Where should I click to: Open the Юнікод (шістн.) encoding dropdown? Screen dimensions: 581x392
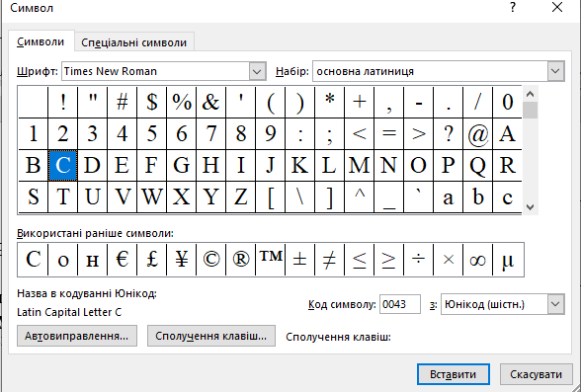555,304
